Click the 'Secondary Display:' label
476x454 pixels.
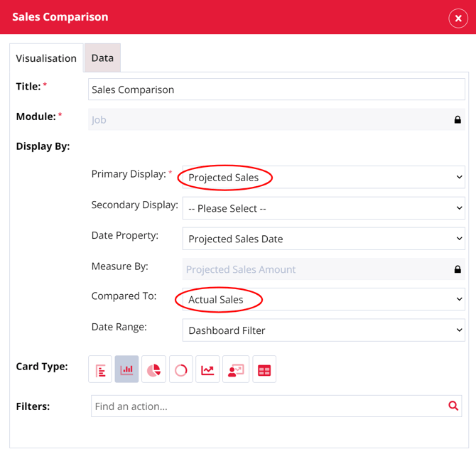coord(135,205)
